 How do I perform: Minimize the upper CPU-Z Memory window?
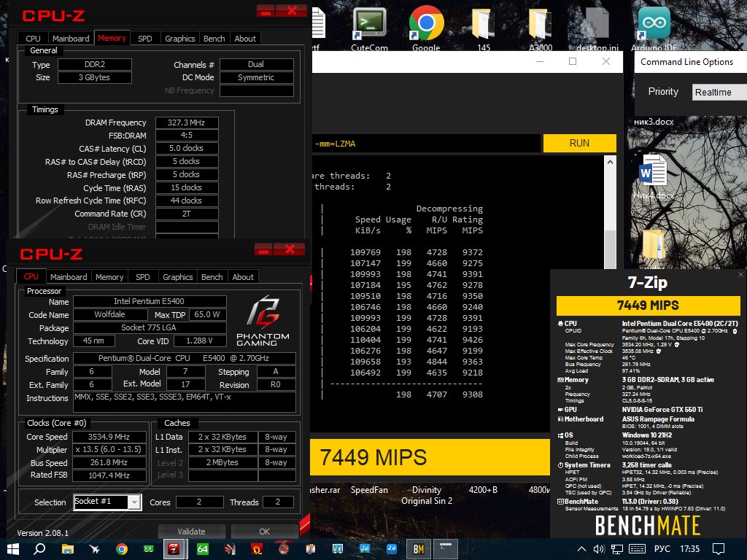click(266, 10)
